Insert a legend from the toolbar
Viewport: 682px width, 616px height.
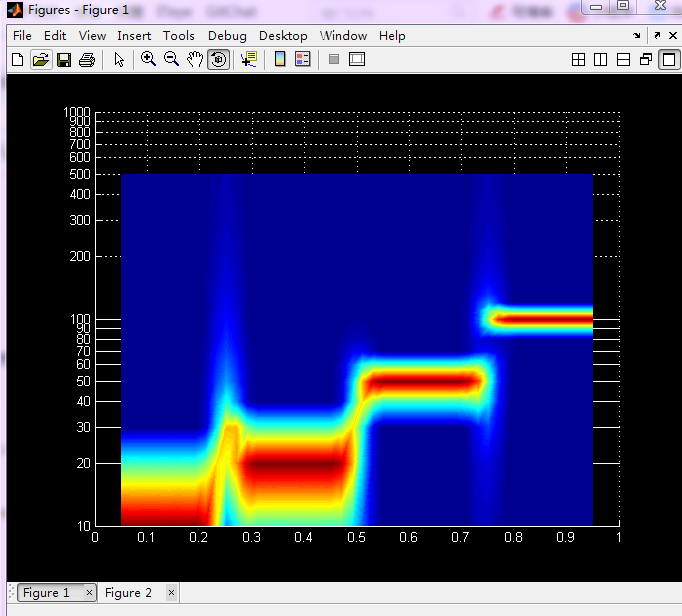(x=302, y=60)
